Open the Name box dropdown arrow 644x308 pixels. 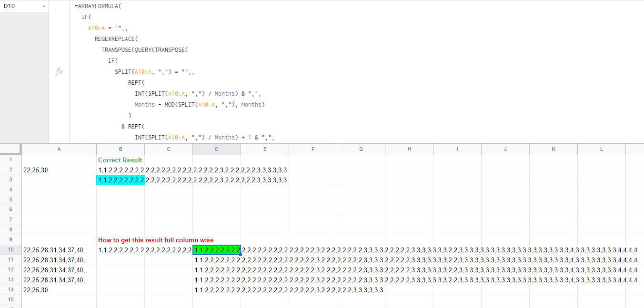[x=44, y=7]
